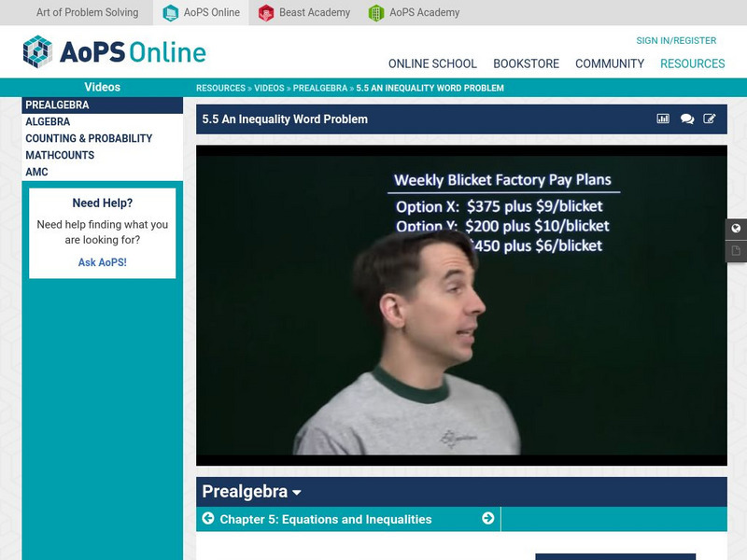Screen dimensions: 747x560
Task: Go to next chapter with right arrow
Action: click(487, 518)
